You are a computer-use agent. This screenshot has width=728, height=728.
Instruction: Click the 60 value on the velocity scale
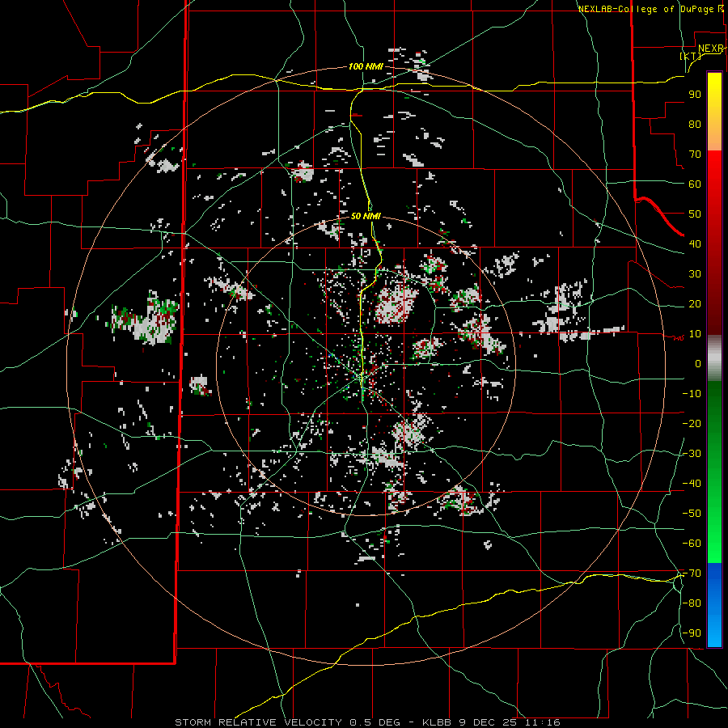coord(695,184)
